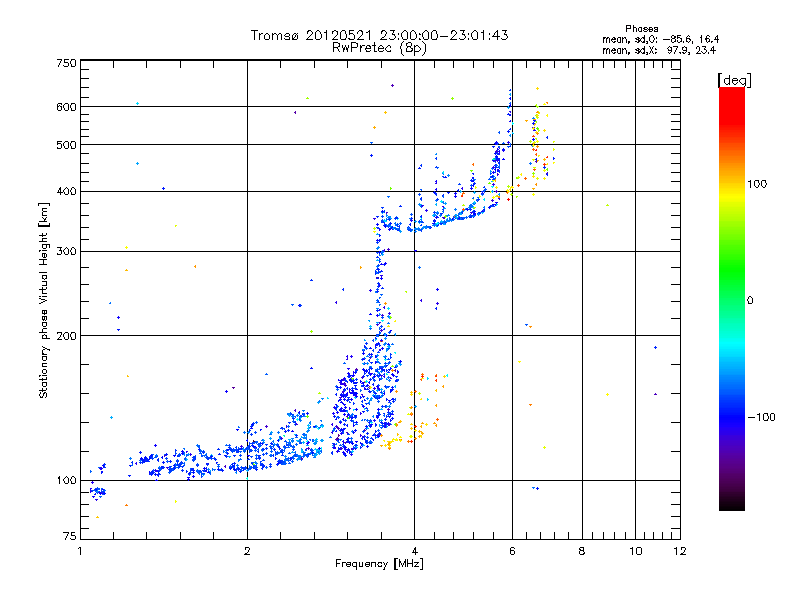Click the black bottom end of the colorbar

[732, 503]
